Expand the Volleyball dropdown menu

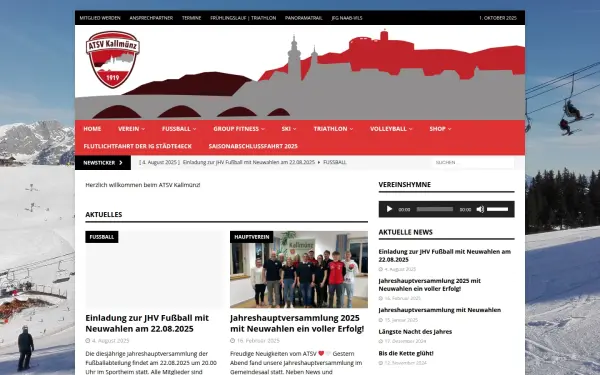click(x=391, y=129)
